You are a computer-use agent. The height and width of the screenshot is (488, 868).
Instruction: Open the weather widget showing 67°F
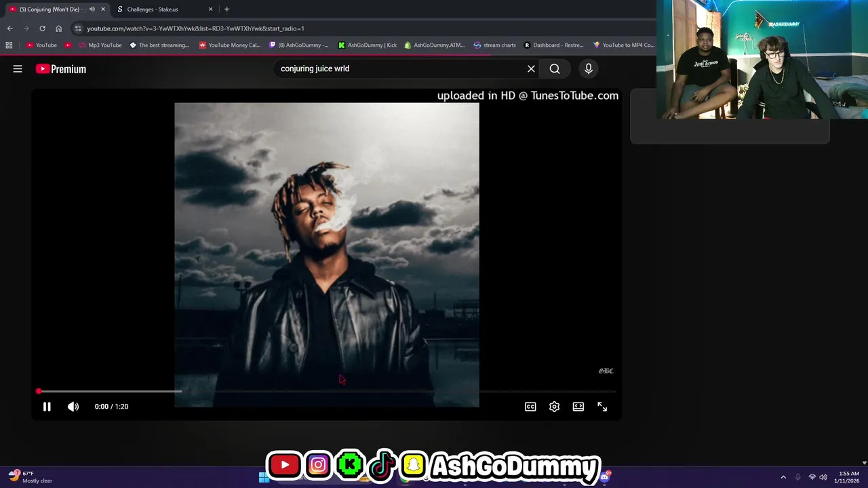pos(30,477)
